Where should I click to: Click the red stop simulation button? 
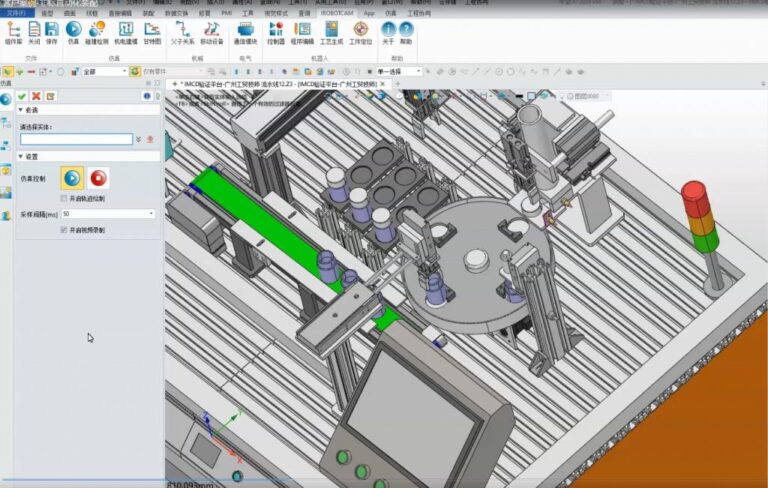pyautogui.click(x=98, y=178)
